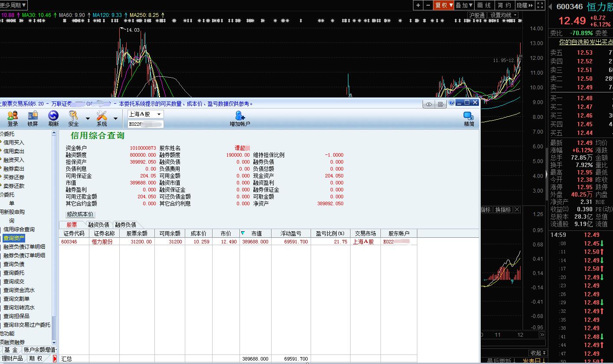Click the 修改成本价 button
This screenshot has width=613, height=364.
pos(80,214)
